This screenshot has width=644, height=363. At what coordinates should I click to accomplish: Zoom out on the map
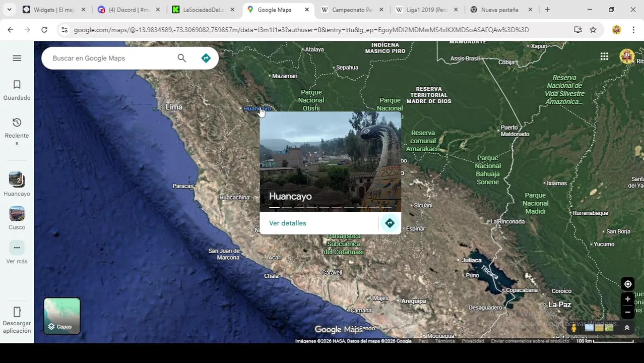627,312
